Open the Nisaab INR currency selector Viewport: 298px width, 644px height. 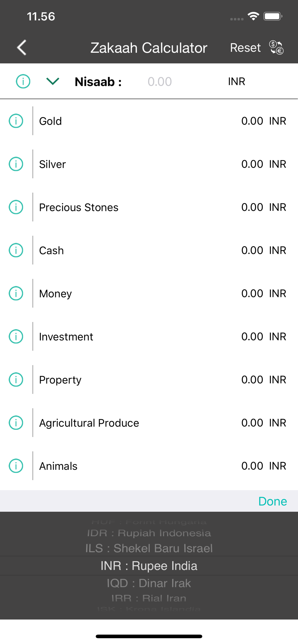point(236,81)
